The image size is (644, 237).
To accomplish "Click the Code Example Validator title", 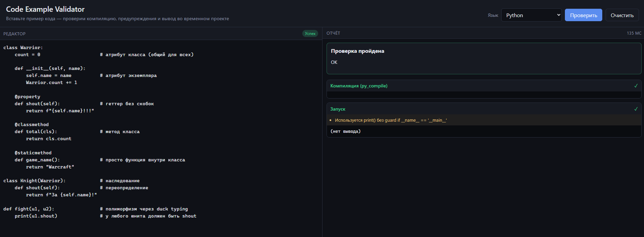I will 45,9.
